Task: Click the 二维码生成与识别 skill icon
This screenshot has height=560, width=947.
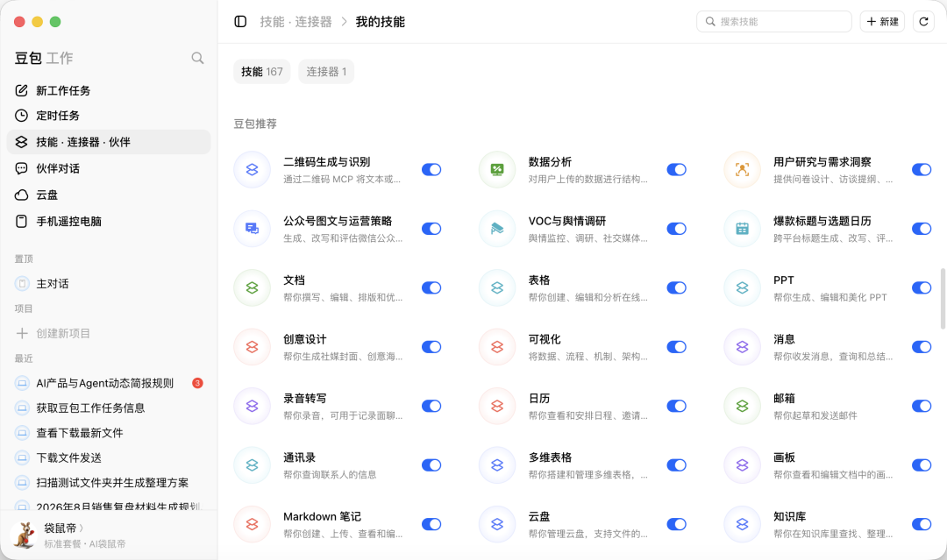Action: pos(252,169)
